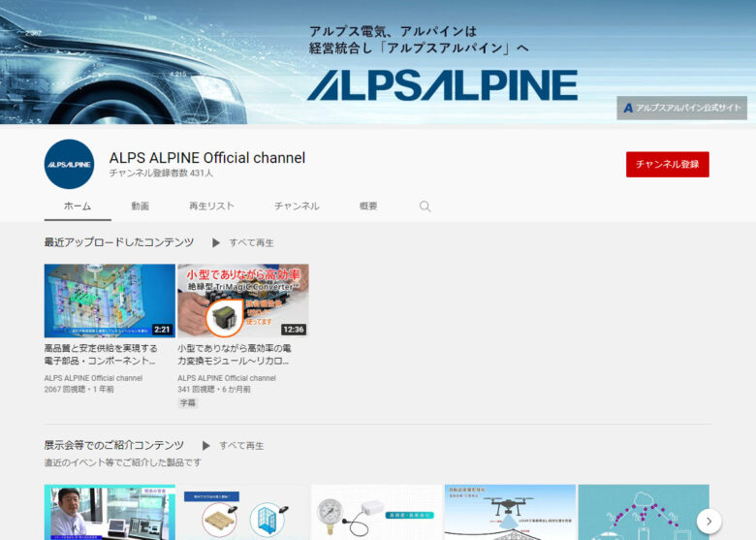Click the 小型でありながら高効率の電力変換 video title
Image resolution: width=756 pixels, height=540 pixels.
pyautogui.click(x=235, y=355)
